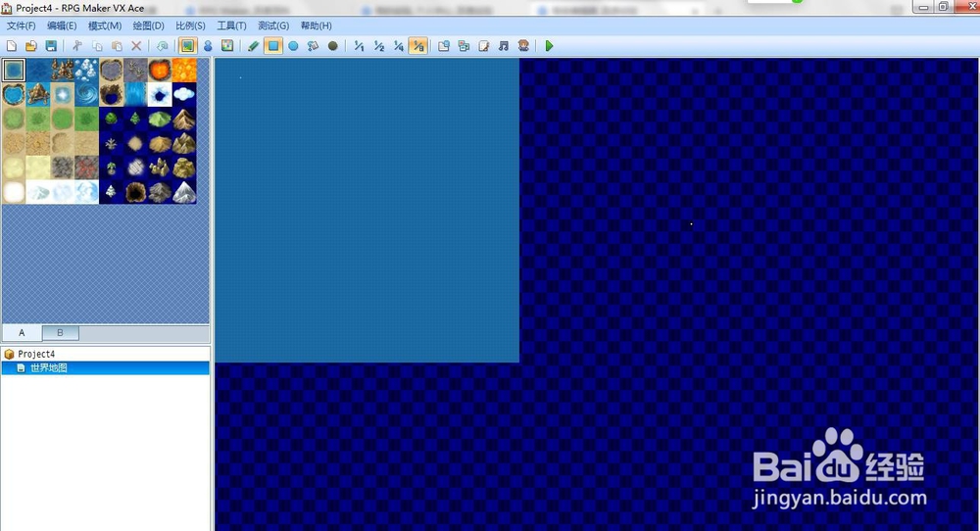The height and width of the screenshot is (531, 980).
Task: Set map zoom to 1/2 scale
Action: pos(378,46)
